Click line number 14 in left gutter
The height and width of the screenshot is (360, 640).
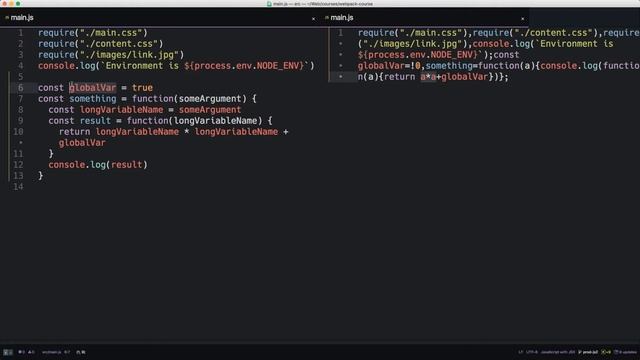(18, 187)
